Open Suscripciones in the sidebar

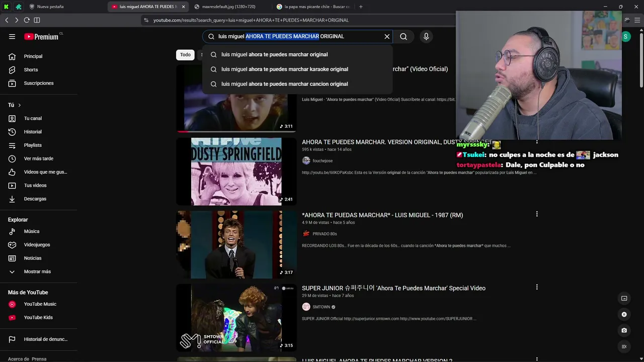tap(39, 83)
